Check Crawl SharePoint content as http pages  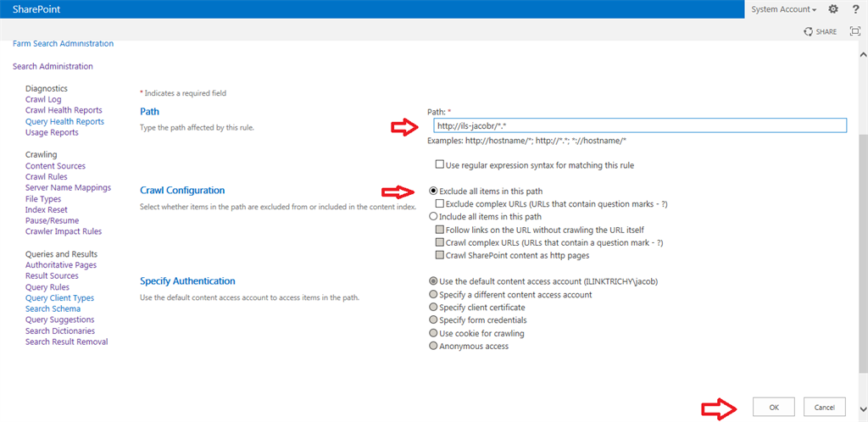pos(440,256)
